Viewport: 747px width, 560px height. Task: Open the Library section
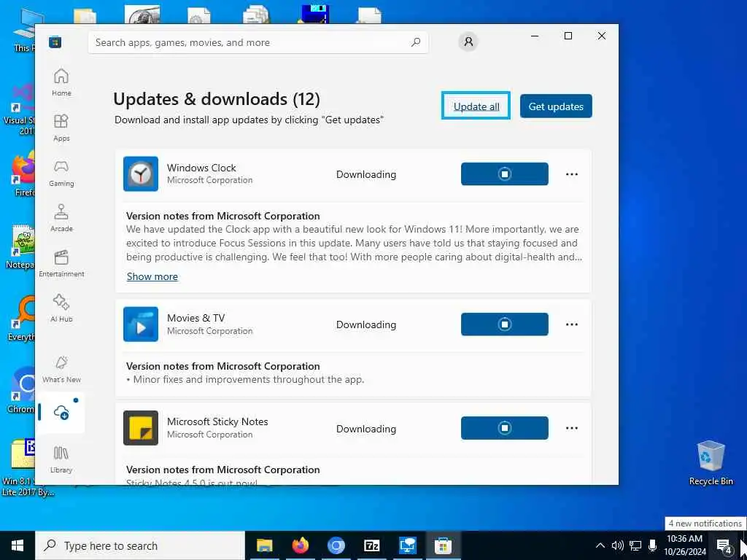click(61, 459)
